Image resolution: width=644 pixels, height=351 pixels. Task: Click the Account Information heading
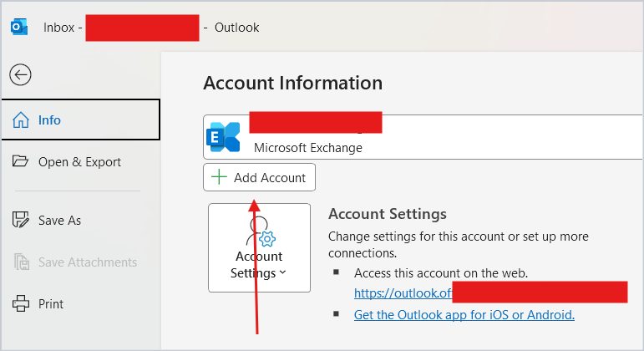[292, 83]
